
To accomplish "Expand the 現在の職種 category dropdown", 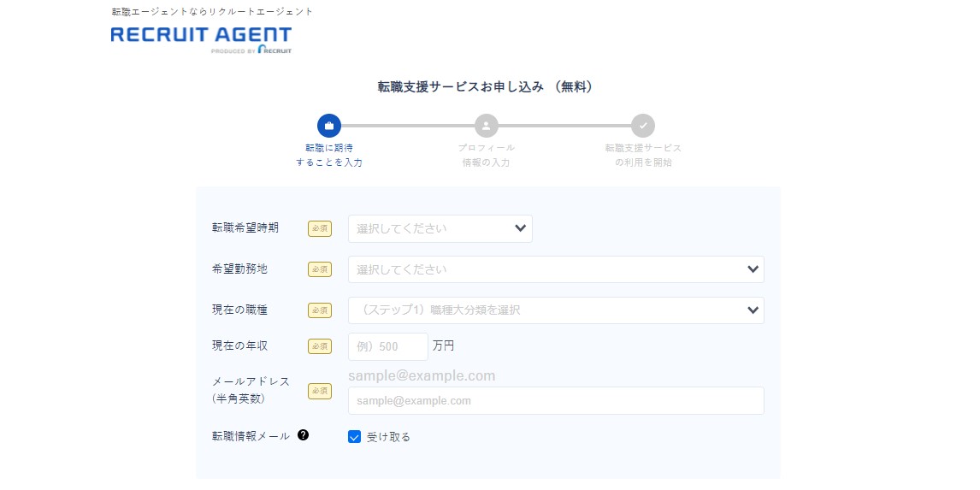I will coord(555,310).
